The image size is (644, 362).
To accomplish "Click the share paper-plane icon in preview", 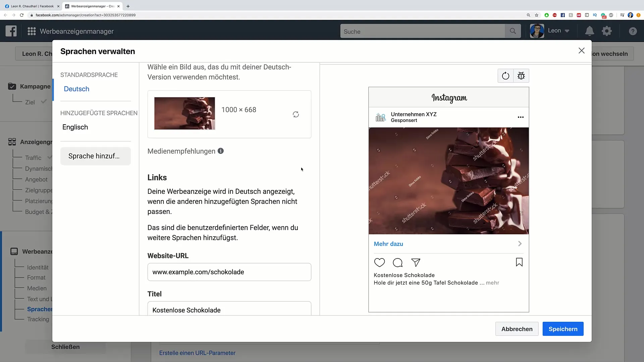I will pos(416,262).
